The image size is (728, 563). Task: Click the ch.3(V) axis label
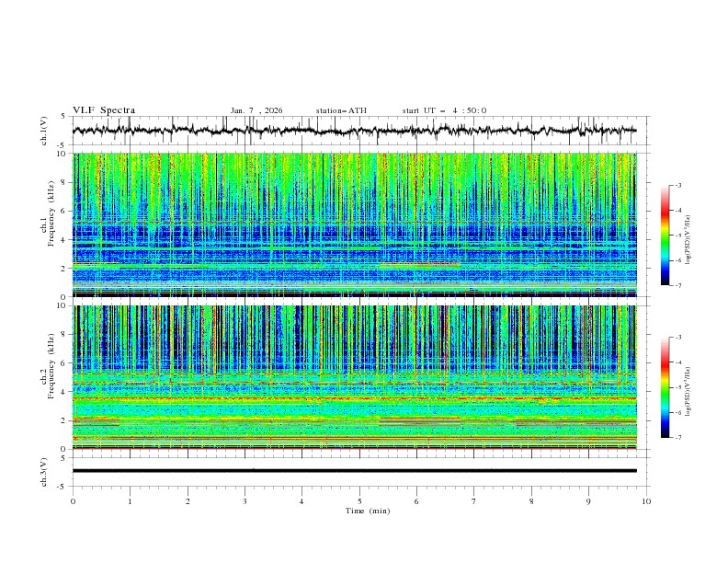43,471
